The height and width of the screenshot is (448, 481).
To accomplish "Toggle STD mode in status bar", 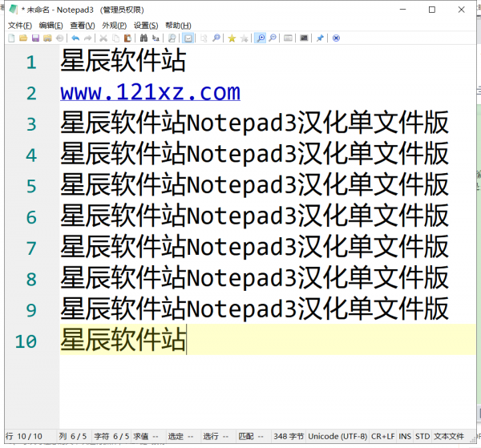I will (422, 436).
